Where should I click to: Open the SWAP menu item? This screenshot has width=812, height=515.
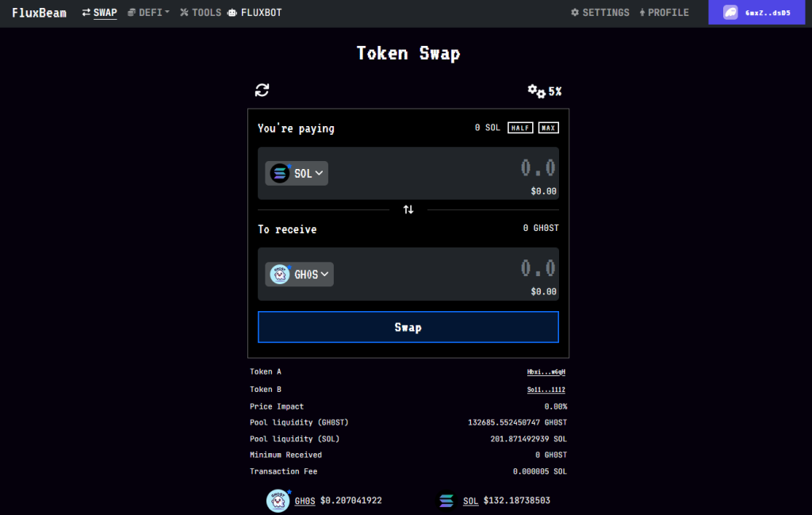click(x=99, y=13)
